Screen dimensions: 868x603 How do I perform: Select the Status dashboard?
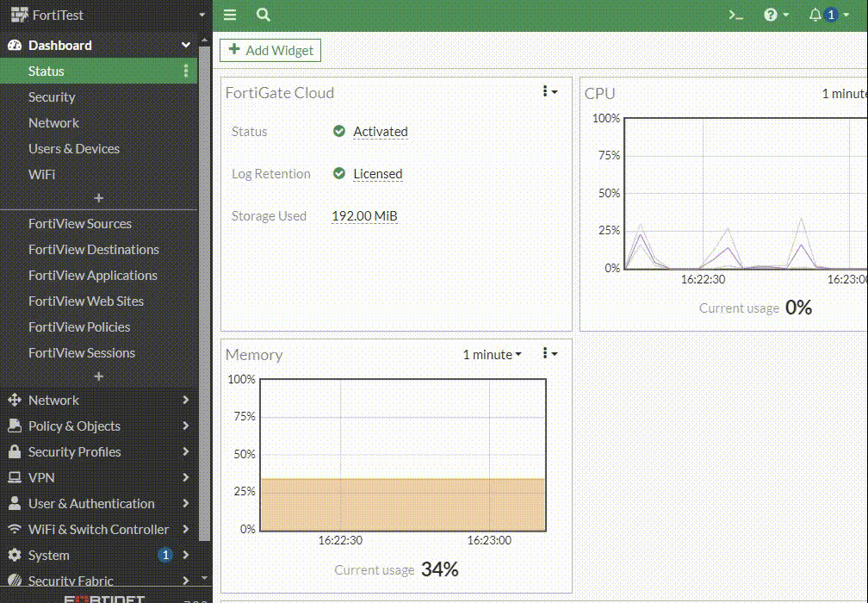pyautogui.click(x=98, y=71)
